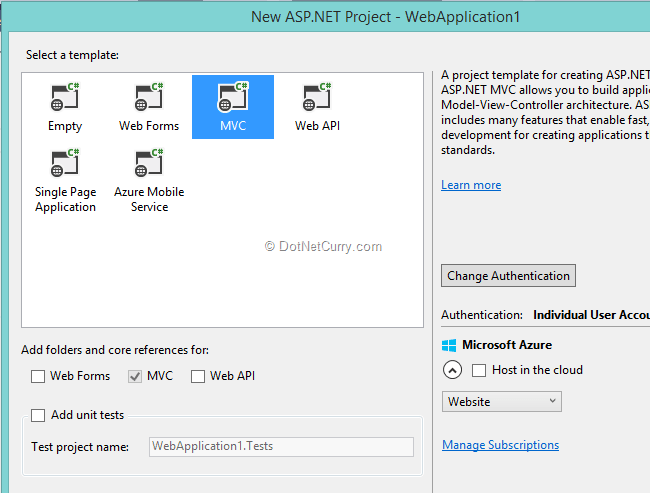650x493 pixels.
Task: Click the 'Single Page Application' label text
Action: [65, 199]
